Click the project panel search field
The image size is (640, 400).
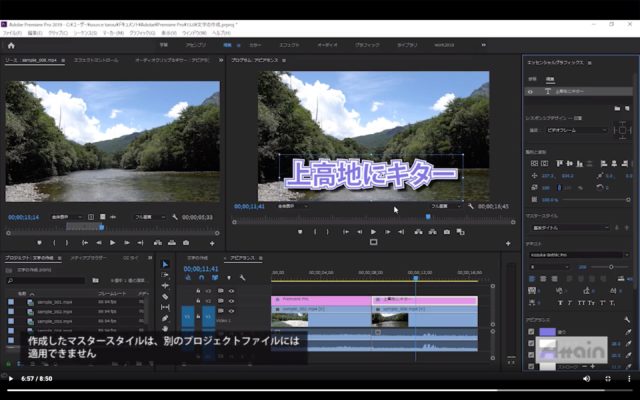(46, 280)
